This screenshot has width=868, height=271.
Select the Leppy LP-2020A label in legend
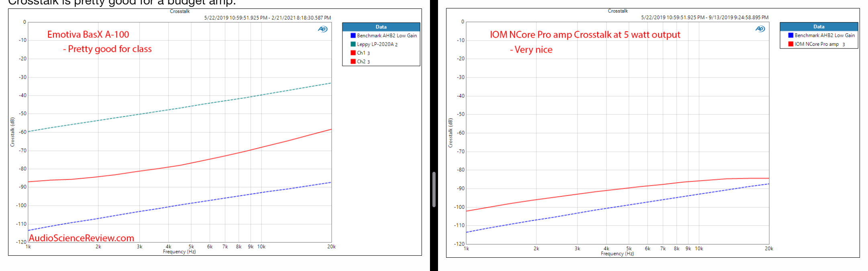pos(375,44)
